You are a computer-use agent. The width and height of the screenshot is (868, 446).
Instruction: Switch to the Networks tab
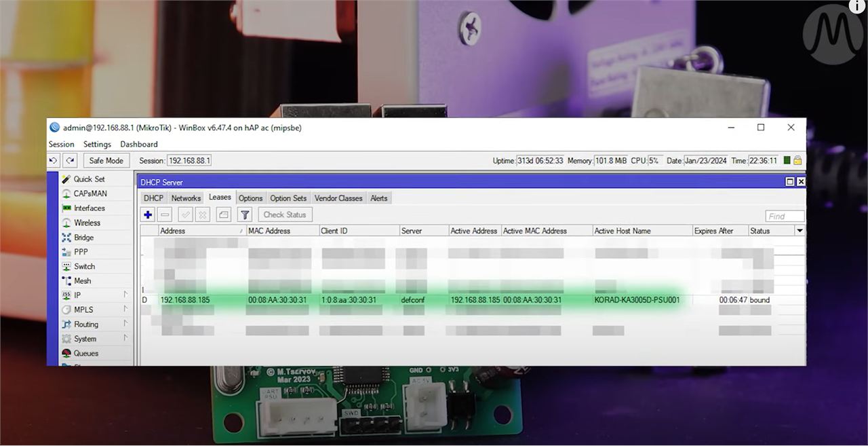tap(186, 198)
